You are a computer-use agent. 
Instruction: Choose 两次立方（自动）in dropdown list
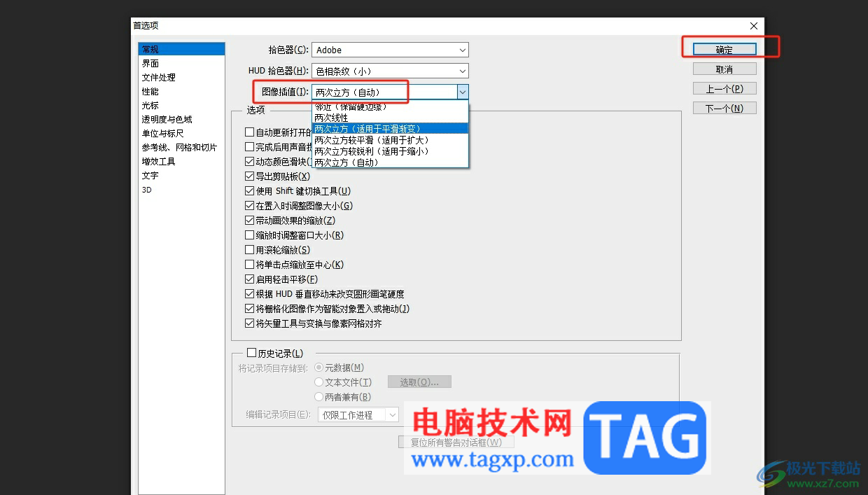[390, 162]
